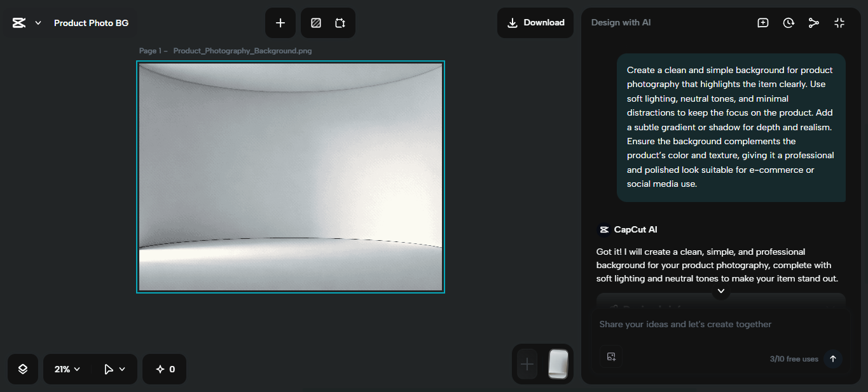
Task: Select the Layers panel icon
Action: pos(22,368)
